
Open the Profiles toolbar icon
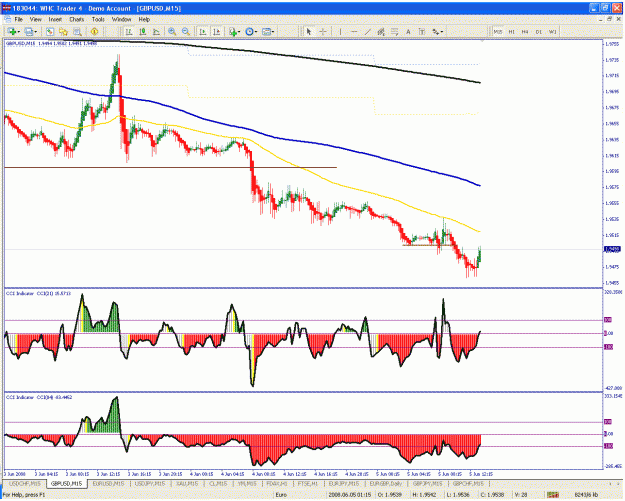[28, 31]
